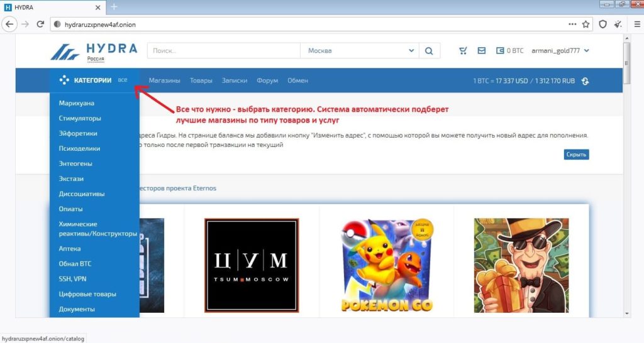Screen dimensions: 644x343
Task: Click the HYDRA logo in the header
Action: point(94,51)
